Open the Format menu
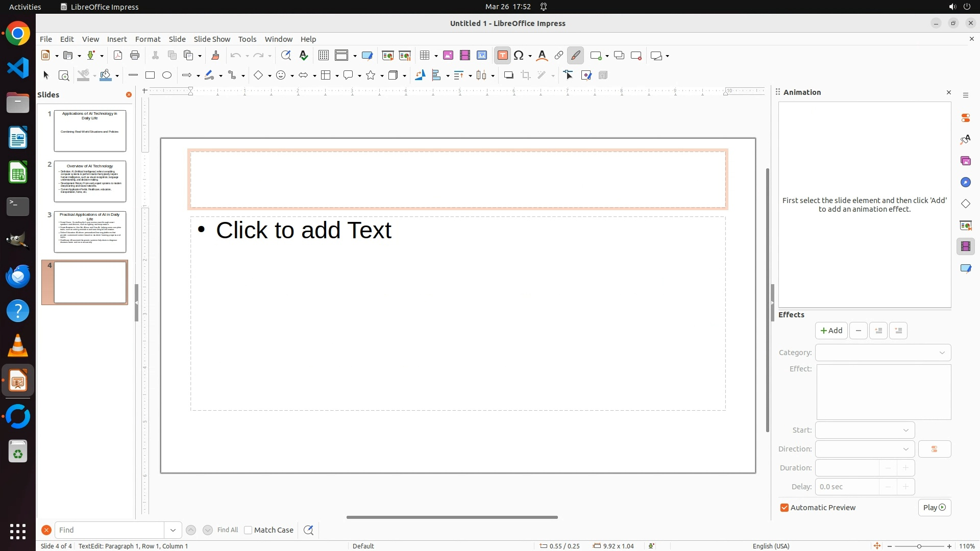Screen dimensions: 980x551 pyautogui.click(x=148, y=39)
